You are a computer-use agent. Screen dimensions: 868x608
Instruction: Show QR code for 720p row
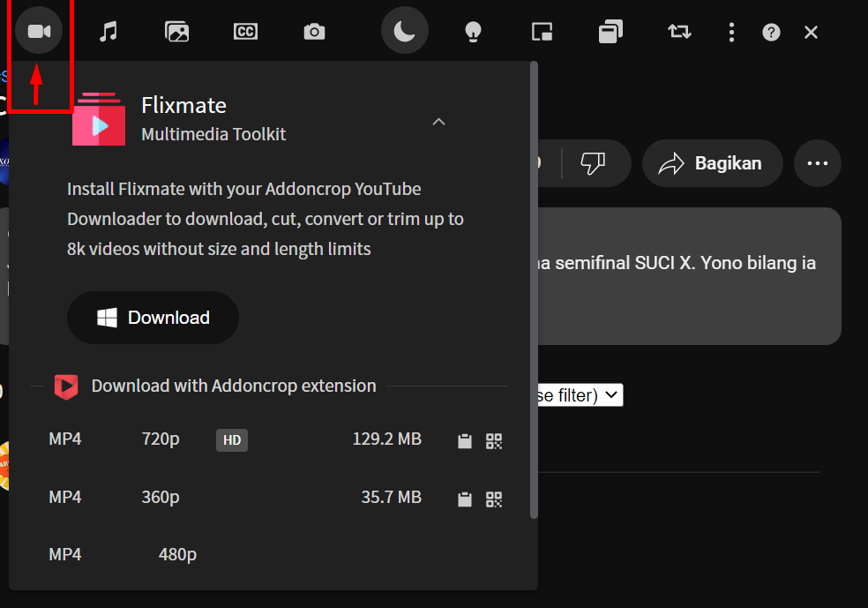click(x=494, y=441)
